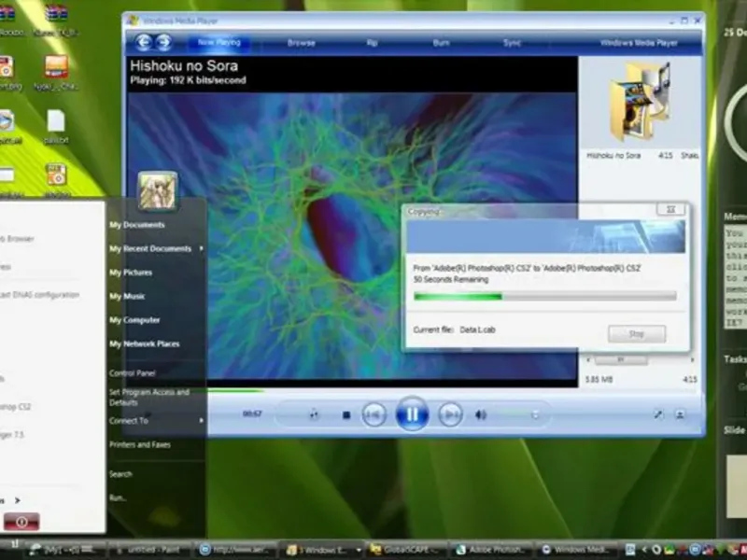Stop the file copy operation
The height and width of the screenshot is (560, 747).
click(636, 333)
